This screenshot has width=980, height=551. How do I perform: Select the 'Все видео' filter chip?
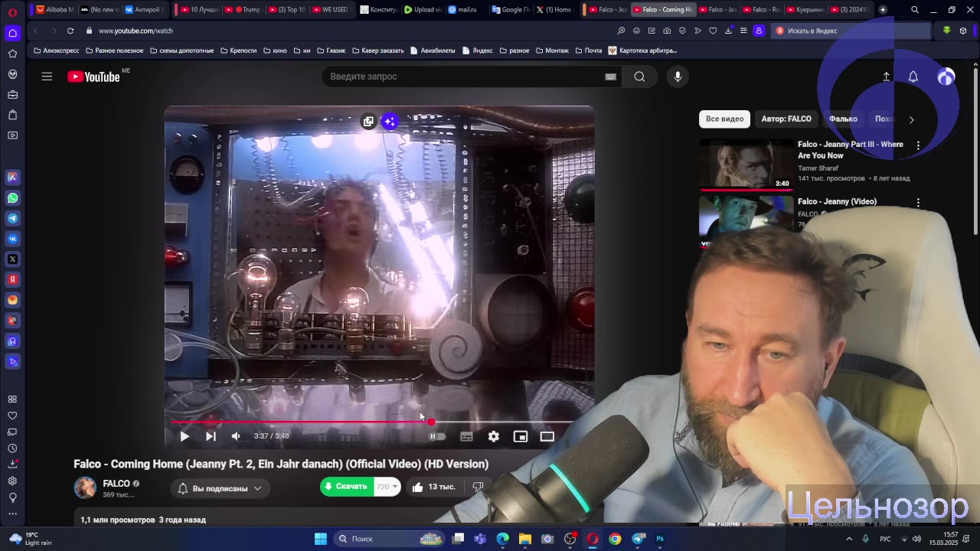point(724,119)
